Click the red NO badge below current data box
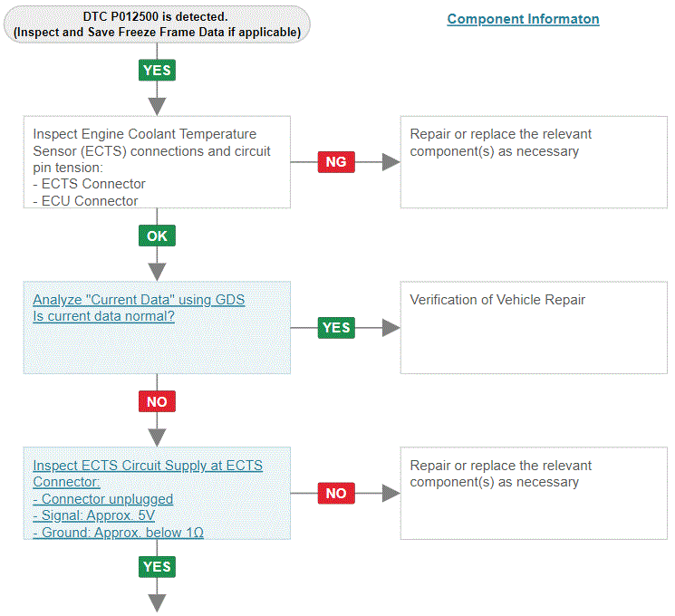This screenshot has width=675, height=616. [157, 401]
